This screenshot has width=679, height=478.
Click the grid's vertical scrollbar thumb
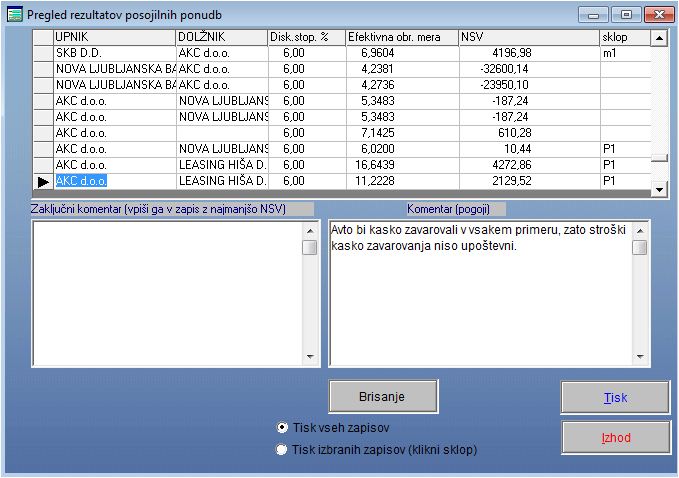(659, 157)
